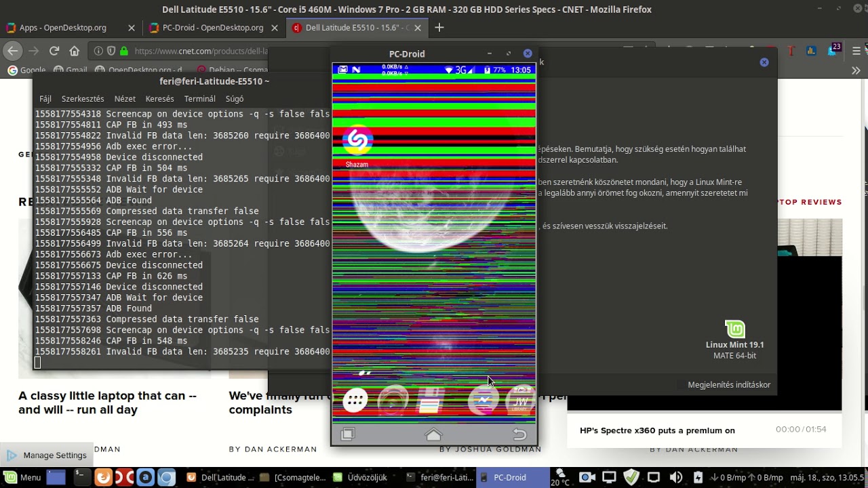Switch to the Dell Latitude taskbar window

point(220,478)
